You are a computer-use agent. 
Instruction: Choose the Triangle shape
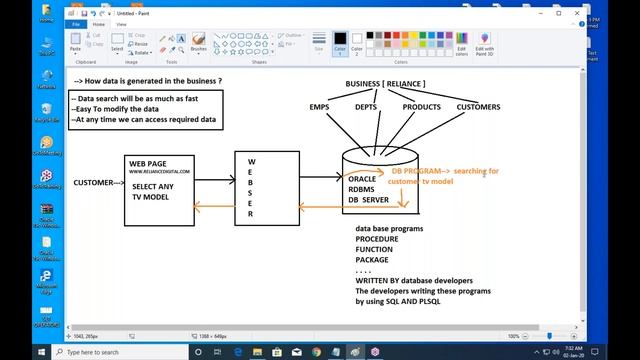click(x=265, y=36)
